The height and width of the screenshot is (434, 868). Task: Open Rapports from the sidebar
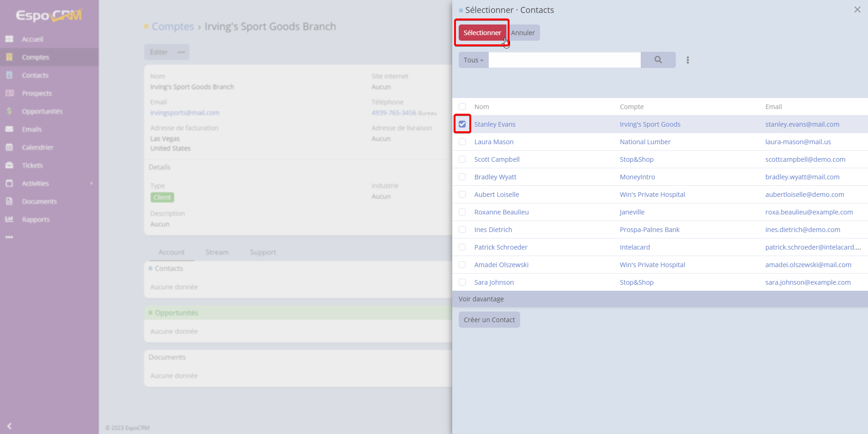pos(36,220)
